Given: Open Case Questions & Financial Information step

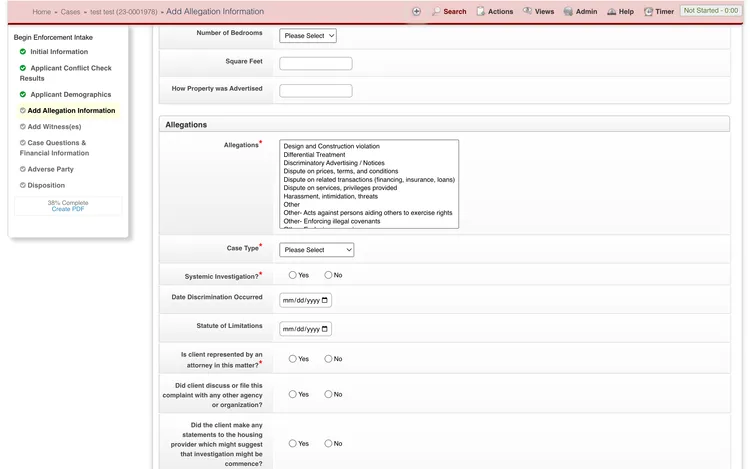Looking at the screenshot, I should point(55,148).
